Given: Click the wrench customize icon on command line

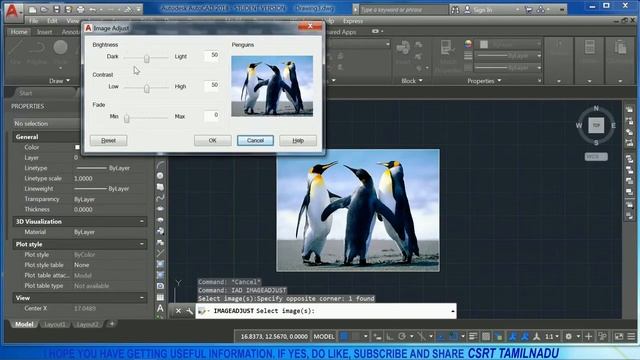Looking at the screenshot, I should [189, 311].
